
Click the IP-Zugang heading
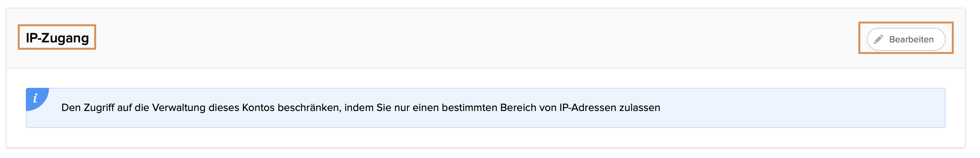[x=57, y=38]
